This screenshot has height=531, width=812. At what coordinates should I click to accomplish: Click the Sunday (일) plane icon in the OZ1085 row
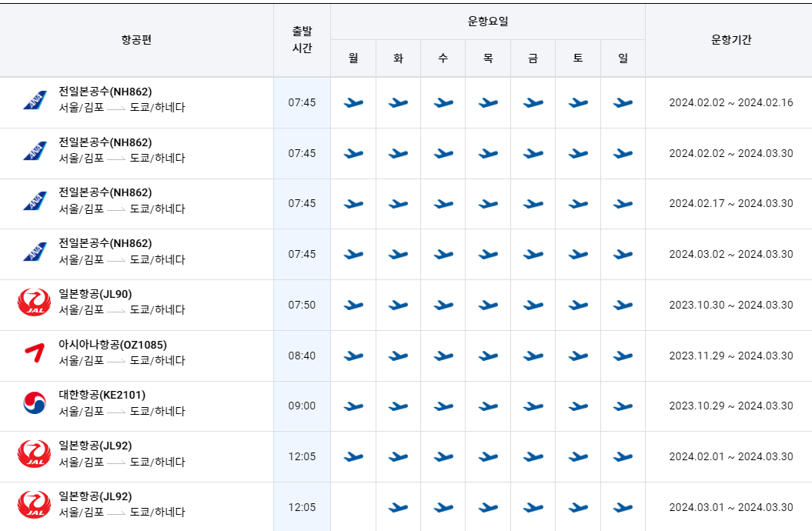click(623, 356)
